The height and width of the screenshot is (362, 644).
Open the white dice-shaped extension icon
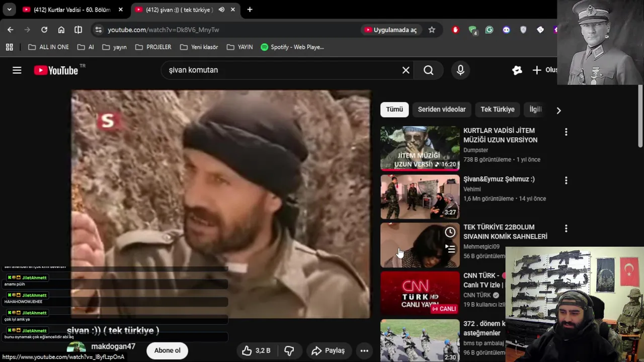540,30
